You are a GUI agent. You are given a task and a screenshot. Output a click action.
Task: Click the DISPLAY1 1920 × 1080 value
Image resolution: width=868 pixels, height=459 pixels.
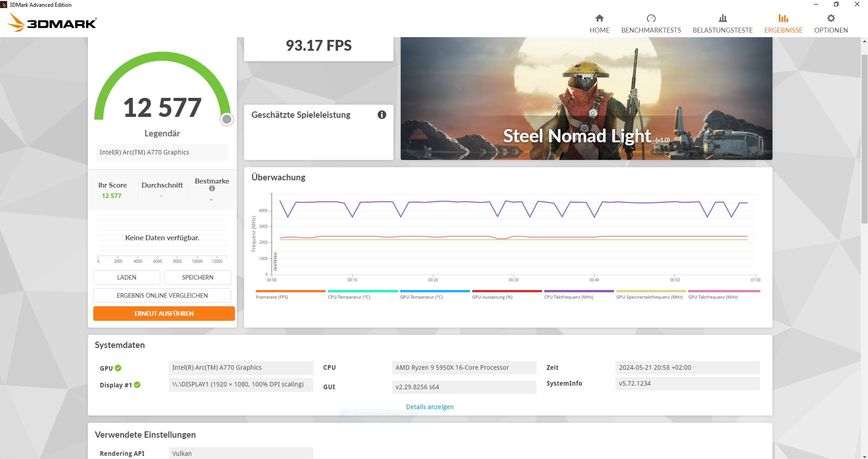coord(241,385)
